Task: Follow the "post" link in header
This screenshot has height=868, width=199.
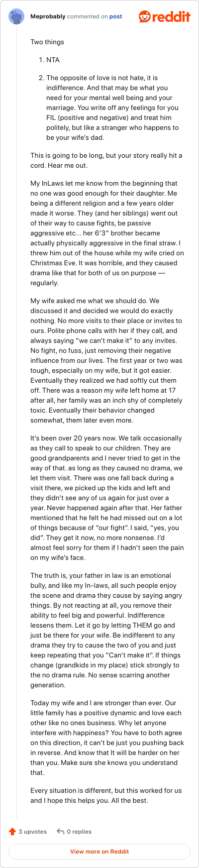Action: point(116,16)
